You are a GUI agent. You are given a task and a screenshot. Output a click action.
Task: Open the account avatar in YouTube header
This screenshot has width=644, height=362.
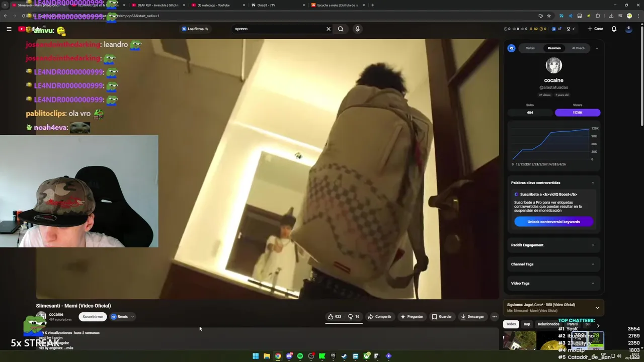coord(628,29)
